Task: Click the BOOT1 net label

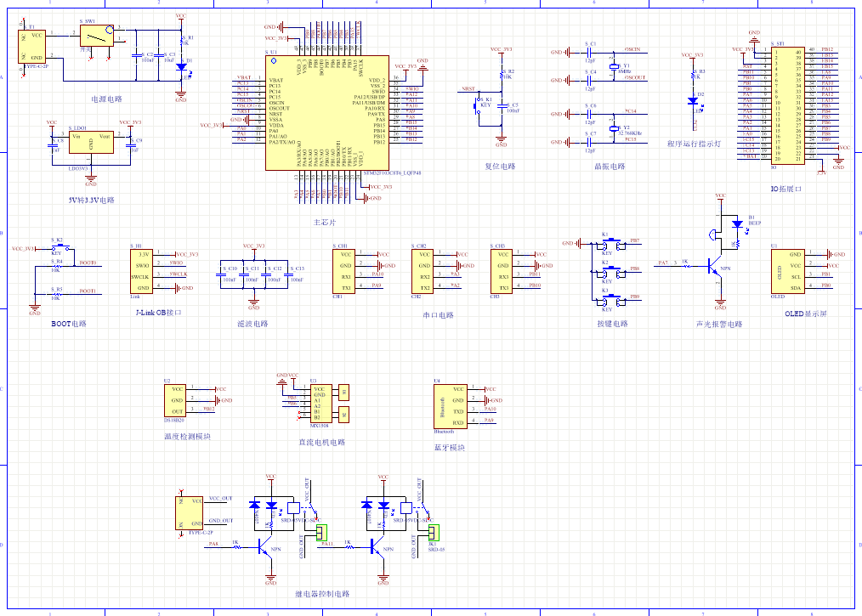Action: tap(88, 291)
